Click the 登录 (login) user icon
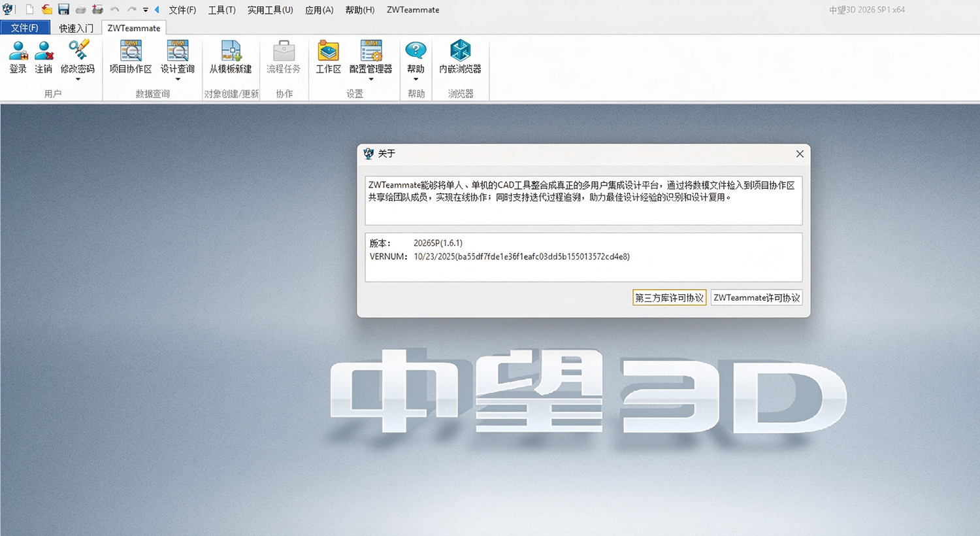The image size is (980, 536). point(18,51)
